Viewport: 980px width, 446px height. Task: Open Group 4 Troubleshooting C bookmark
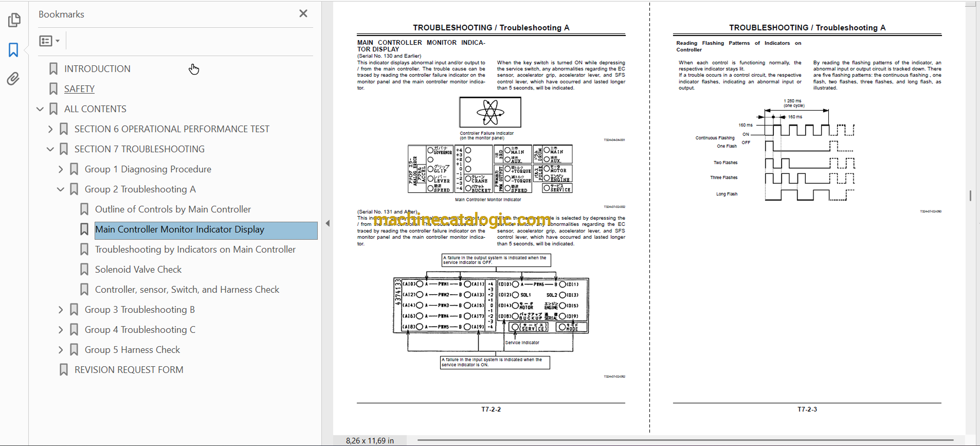[x=140, y=329]
